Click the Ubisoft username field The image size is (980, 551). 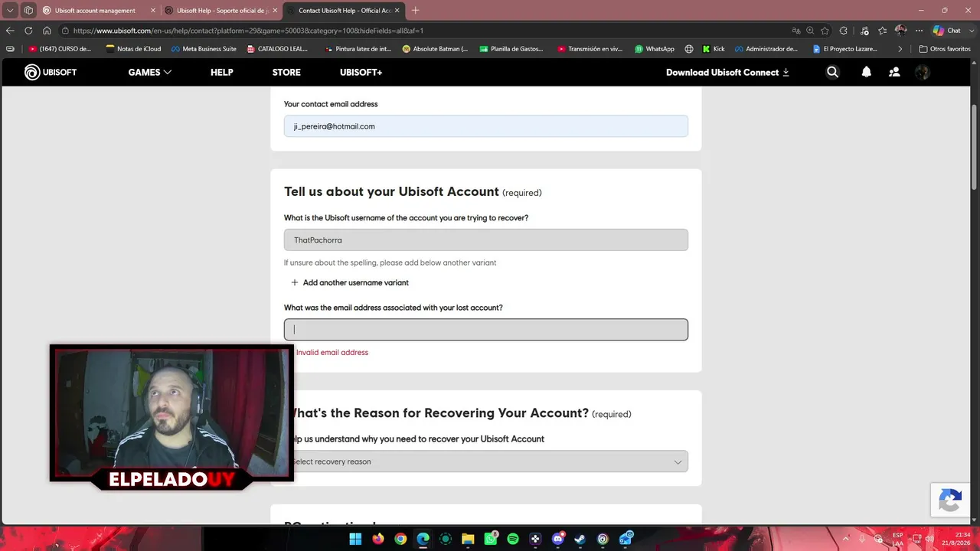pos(486,240)
